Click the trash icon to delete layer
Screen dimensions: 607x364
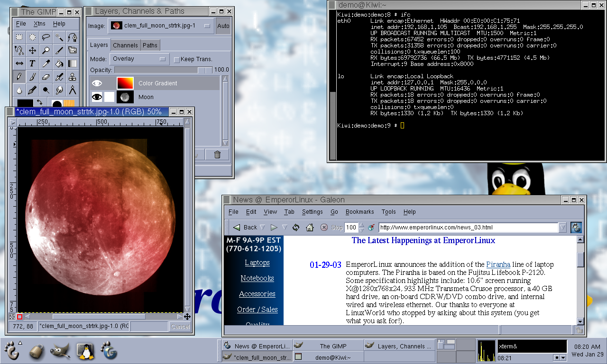point(217,155)
